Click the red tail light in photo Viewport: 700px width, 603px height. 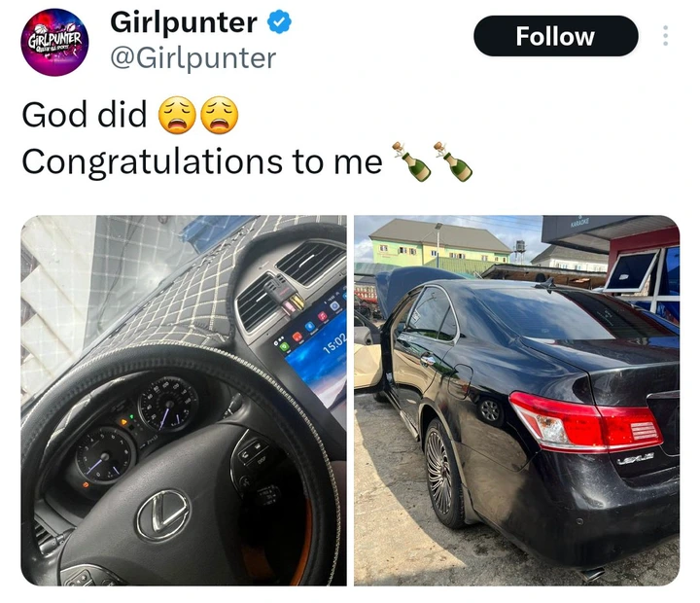coord(585,421)
